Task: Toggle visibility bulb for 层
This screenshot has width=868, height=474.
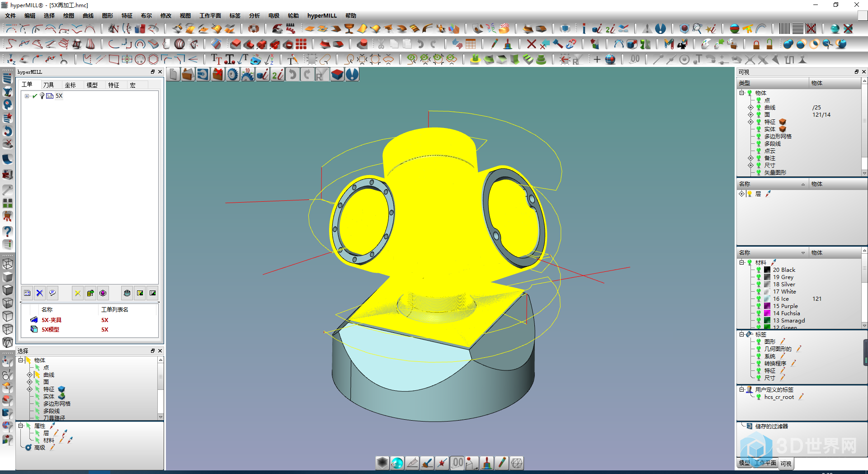Action: 750,194
